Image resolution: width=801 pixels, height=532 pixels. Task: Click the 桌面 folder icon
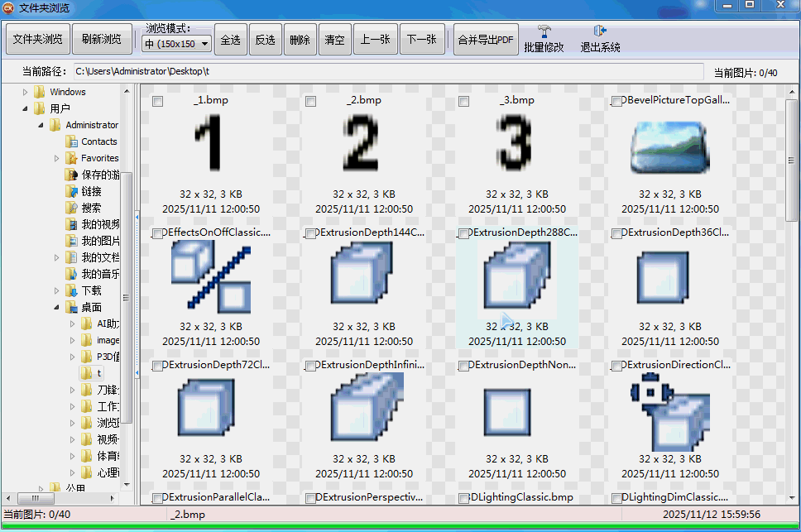[x=71, y=307]
